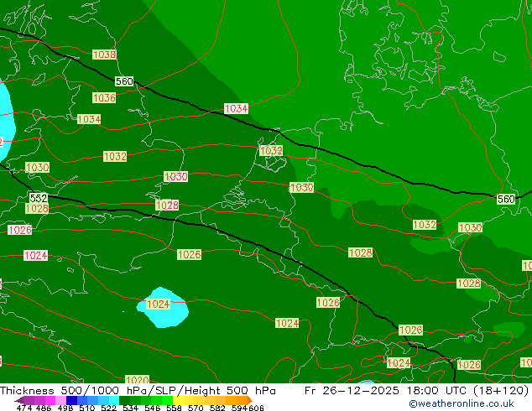
Task: Click the 1020 isobar label at the bottom
Action: [137, 380]
